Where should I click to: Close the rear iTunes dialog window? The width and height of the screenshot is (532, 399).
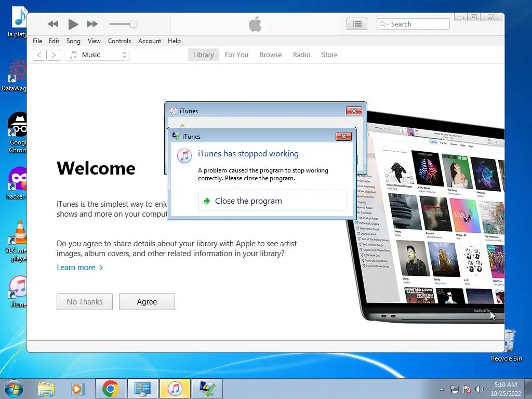coord(354,111)
